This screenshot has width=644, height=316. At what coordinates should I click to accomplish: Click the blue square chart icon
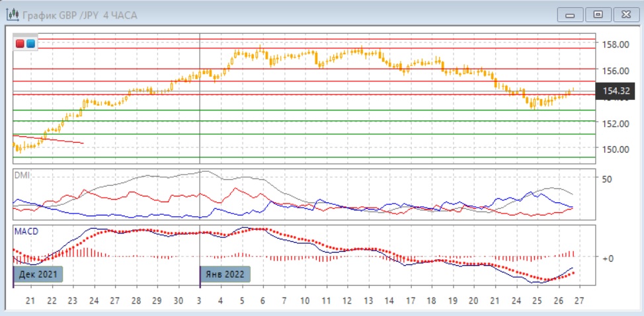pyautogui.click(x=30, y=44)
